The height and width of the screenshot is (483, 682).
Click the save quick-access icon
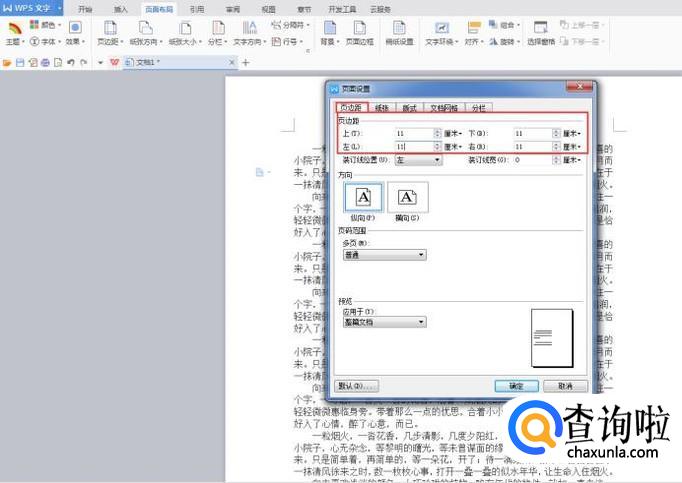click(20, 63)
